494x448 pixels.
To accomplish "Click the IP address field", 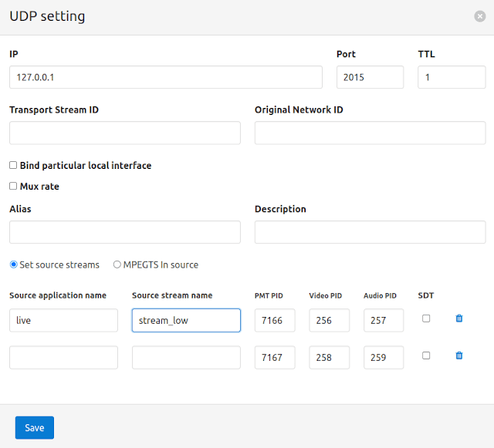I will (166, 77).
